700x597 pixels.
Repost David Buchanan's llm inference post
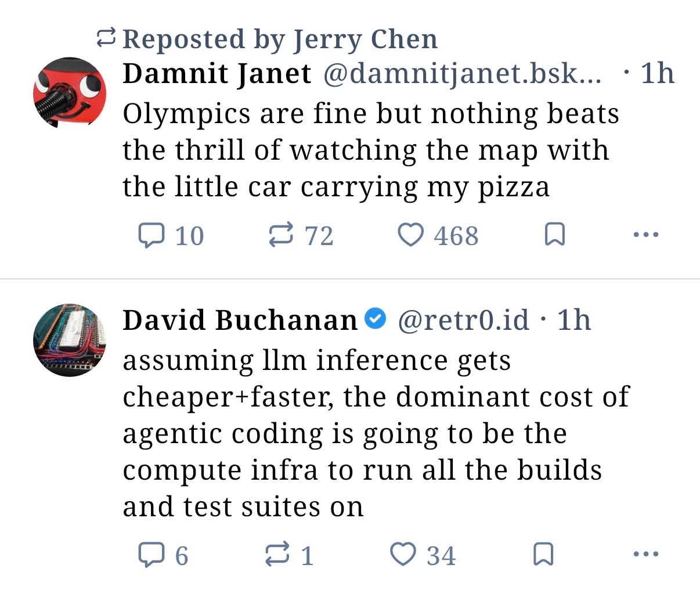[x=277, y=555]
